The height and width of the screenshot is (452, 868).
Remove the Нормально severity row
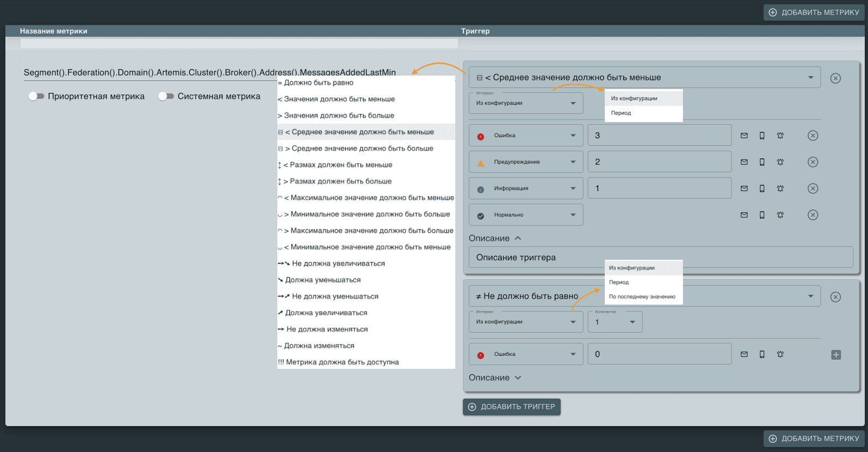click(812, 215)
